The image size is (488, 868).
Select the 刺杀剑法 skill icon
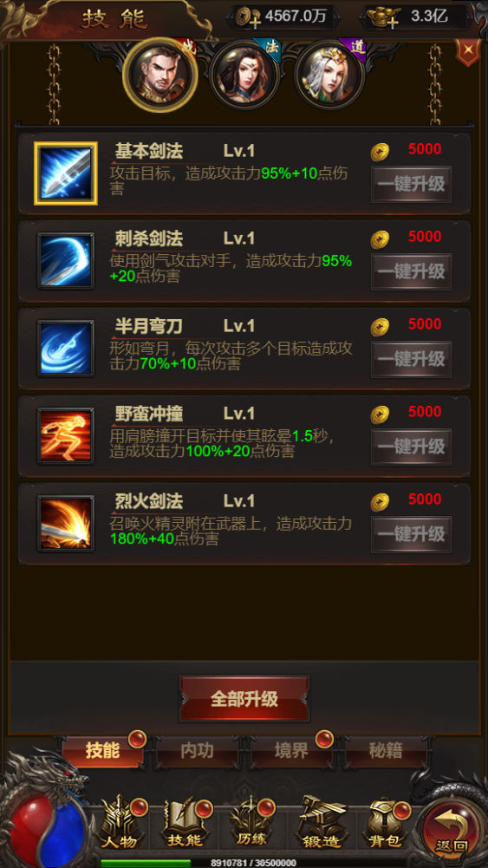click(66, 261)
